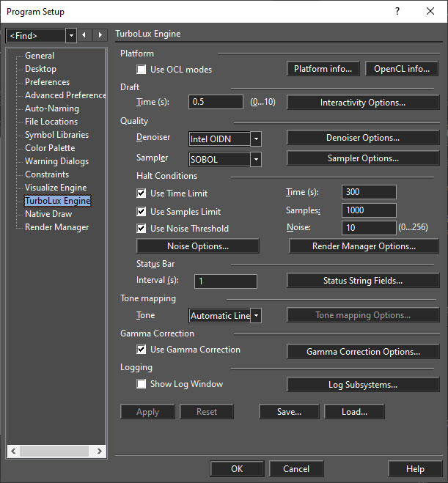Click the tree scroll left arrow
This screenshot has height=483, width=448.
pos(13,451)
